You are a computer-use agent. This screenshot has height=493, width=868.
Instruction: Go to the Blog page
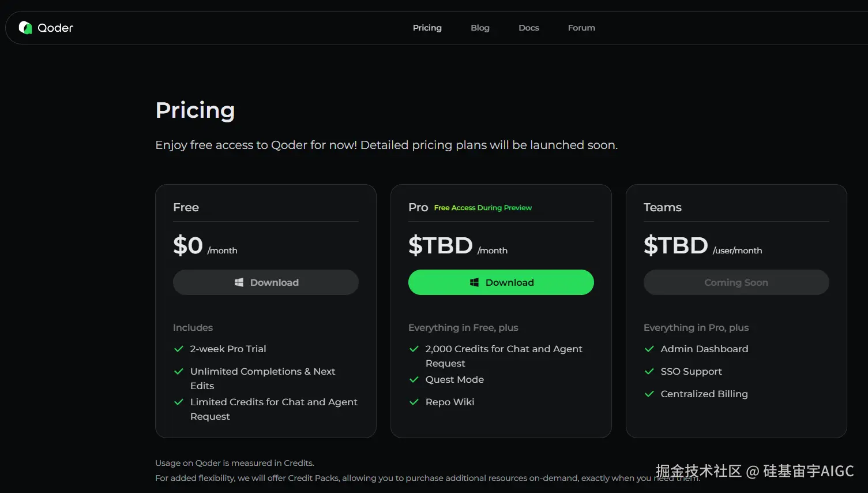(x=480, y=28)
